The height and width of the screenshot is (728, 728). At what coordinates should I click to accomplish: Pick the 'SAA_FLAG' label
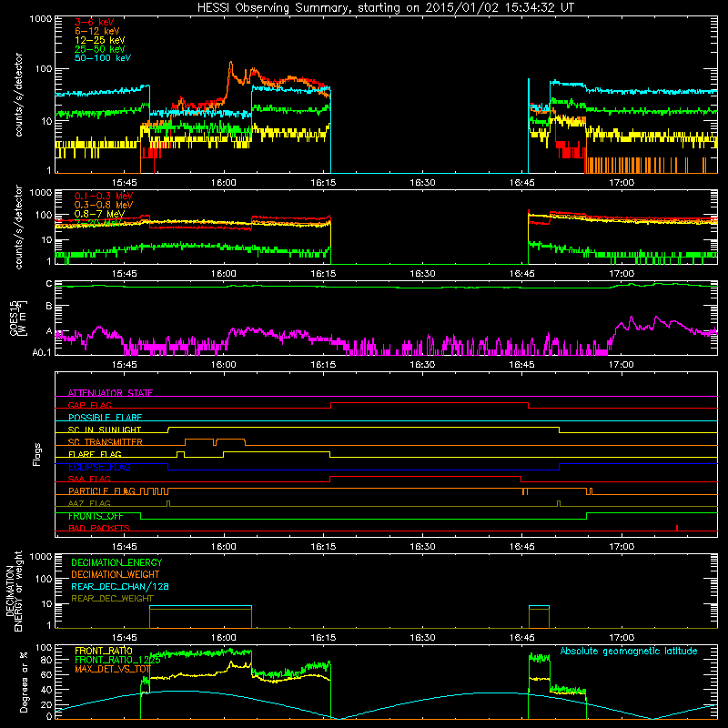[x=89, y=479]
